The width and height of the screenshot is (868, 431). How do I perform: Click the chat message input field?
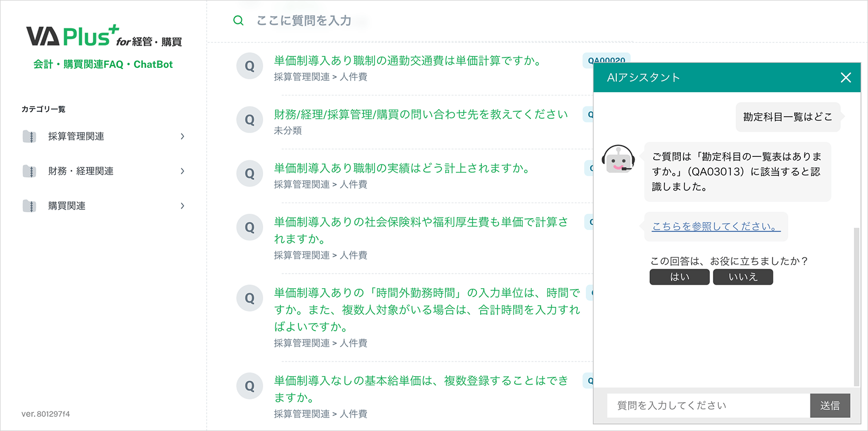click(x=707, y=405)
